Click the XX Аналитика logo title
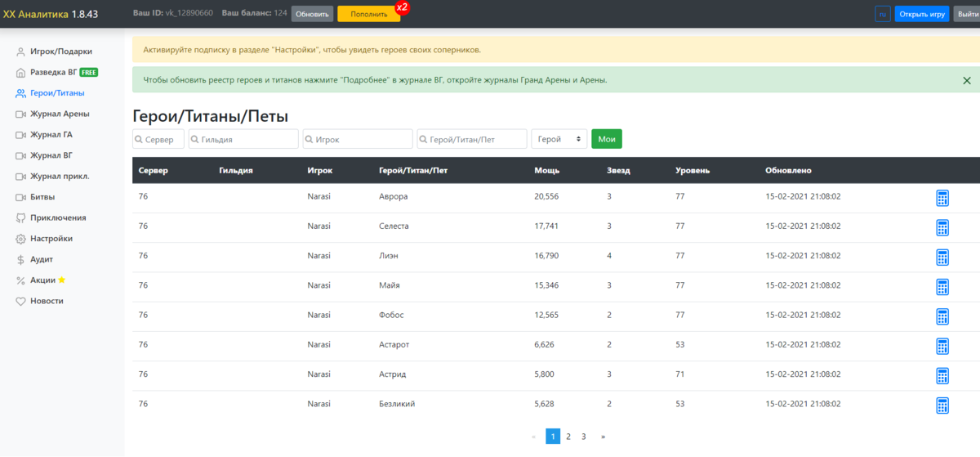 (51, 14)
